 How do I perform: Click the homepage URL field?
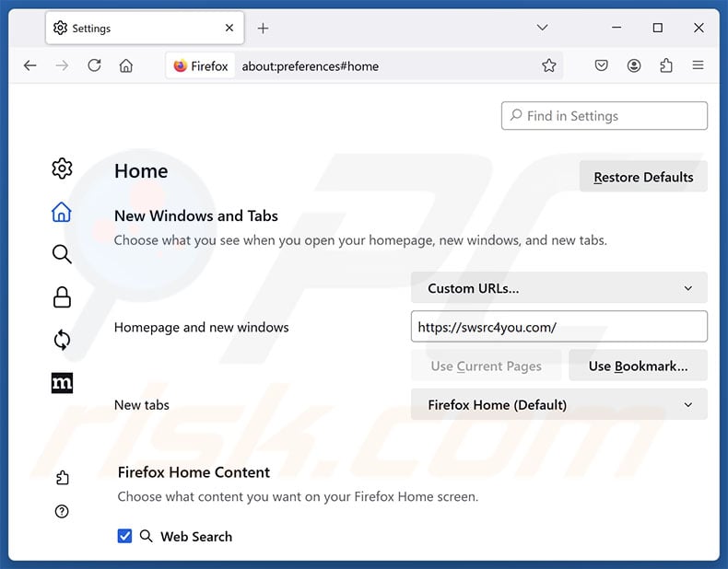(x=559, y=327)
